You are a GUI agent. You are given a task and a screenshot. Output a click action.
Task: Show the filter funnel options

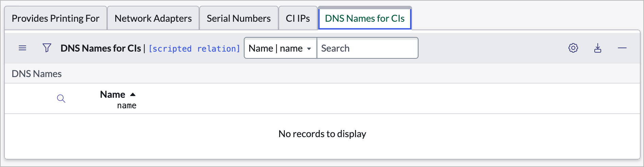coord(47,48)
